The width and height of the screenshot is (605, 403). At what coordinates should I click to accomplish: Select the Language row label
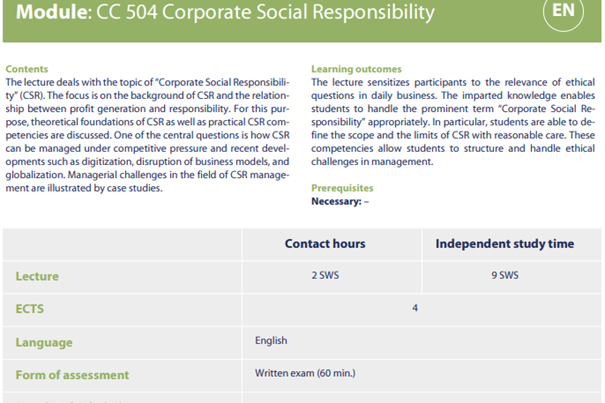(x=43, y=342)
